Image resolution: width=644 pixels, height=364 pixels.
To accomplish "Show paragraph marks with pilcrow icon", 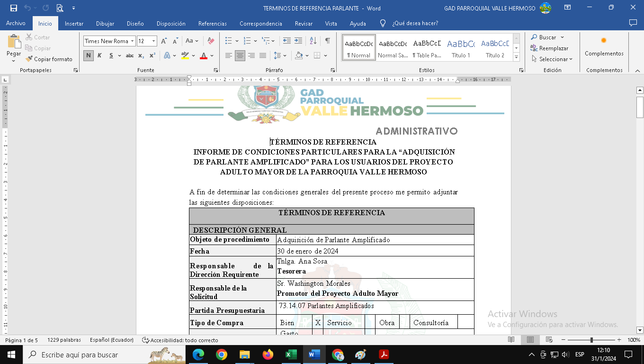I will (x=327, y=41).
